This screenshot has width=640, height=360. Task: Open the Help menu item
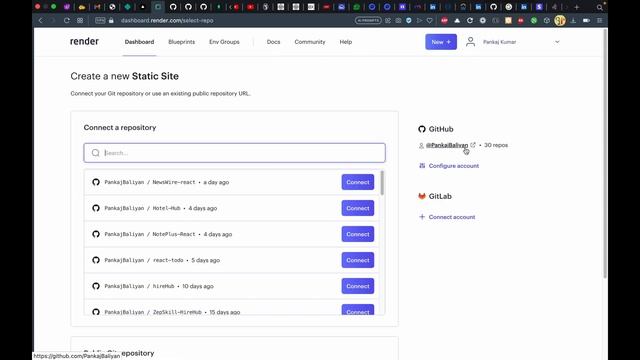pyautogui.click(x=346, y=42)
